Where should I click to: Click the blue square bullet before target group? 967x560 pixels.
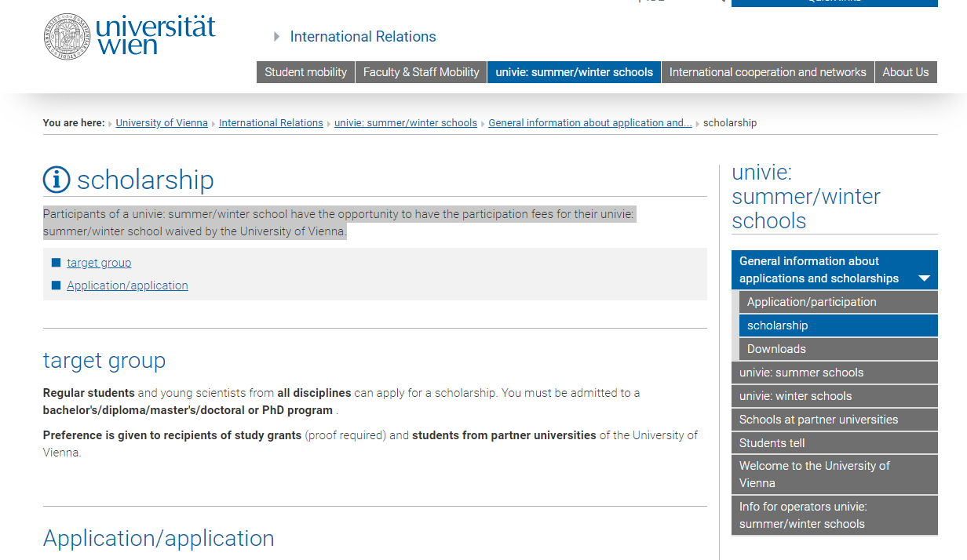(56, 263)
